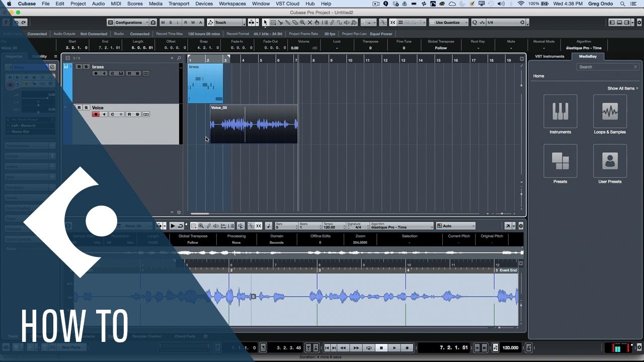Select the Glue tool

tap(288, 23)
